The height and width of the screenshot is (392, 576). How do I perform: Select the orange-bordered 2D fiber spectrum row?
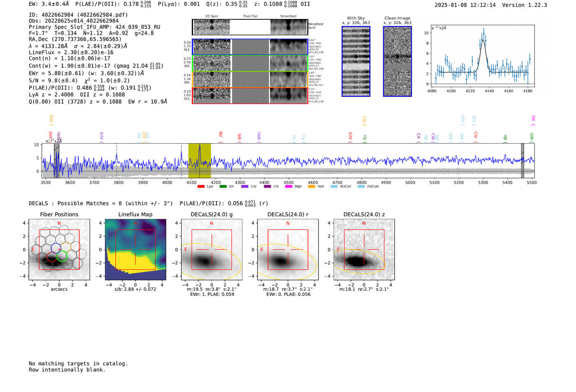(250, 79)
